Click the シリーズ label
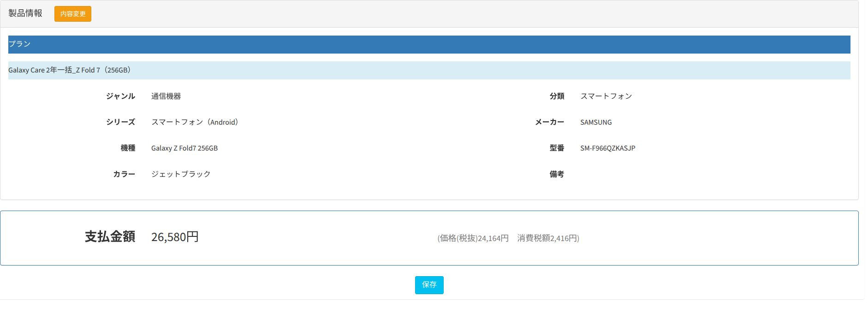The image size is (868, 314). coord(120,122)
